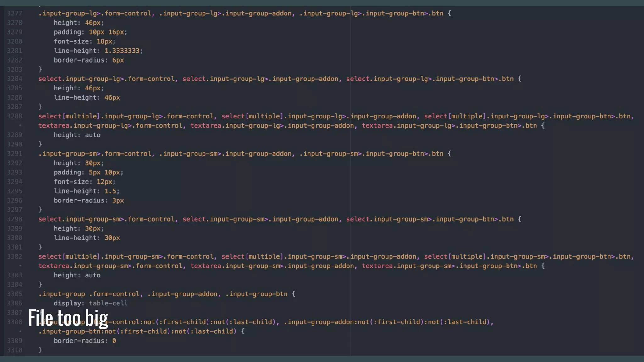
Task: Click "line-height: 1.5;" on line 3295
Action: pyautogui.click(x=86, y=191)
